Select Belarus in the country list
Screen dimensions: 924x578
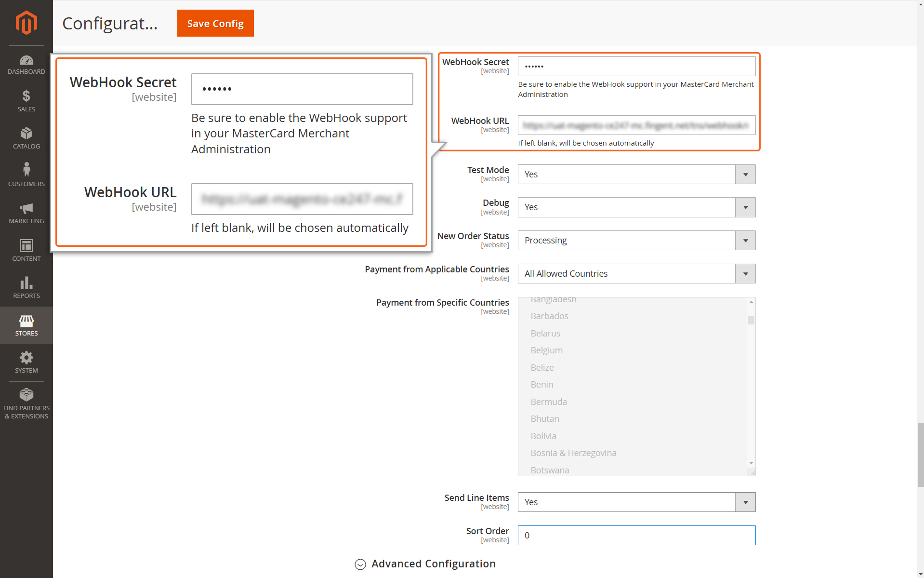coord(545,333)
